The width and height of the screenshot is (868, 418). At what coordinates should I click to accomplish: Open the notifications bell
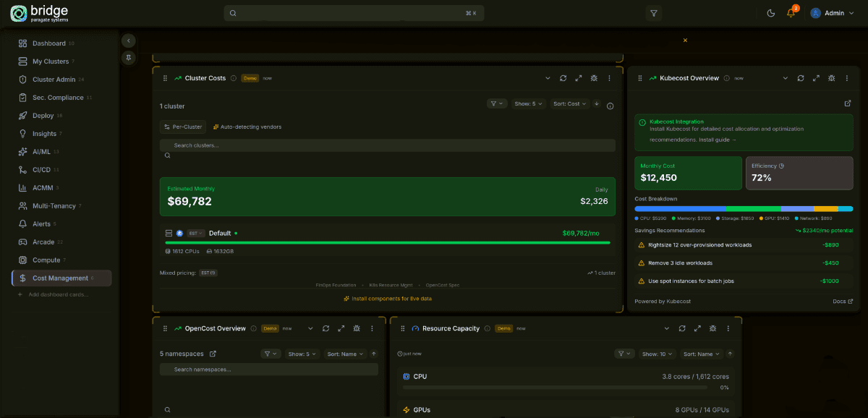[791, 13]
